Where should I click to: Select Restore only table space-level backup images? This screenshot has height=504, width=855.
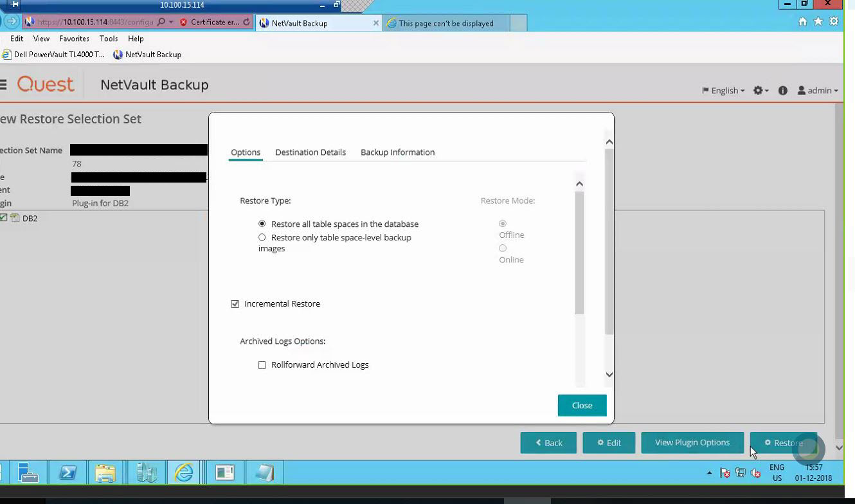tap(262, 237)
